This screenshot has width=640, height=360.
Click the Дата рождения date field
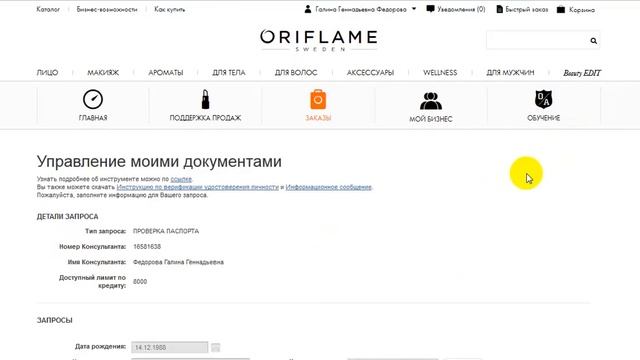(x=169, y=347)
